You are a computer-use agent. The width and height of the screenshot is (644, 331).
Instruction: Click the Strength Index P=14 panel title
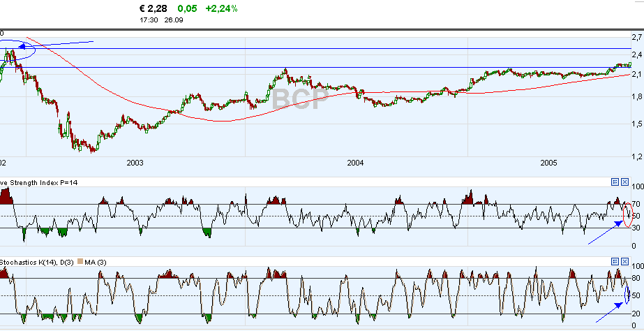39,182
